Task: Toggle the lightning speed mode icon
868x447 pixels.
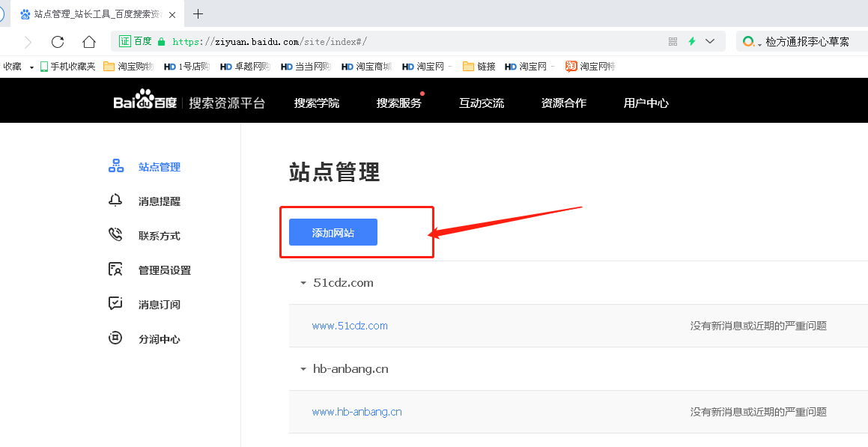Action: pos(691,41)
